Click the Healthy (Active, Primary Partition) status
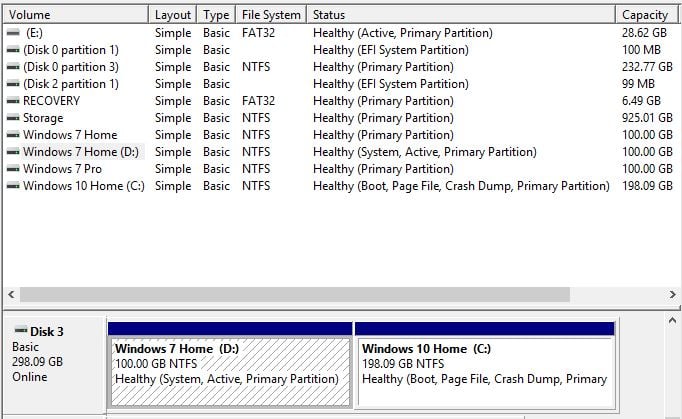Viewport: 682px width, 419px height. [403, 33]
